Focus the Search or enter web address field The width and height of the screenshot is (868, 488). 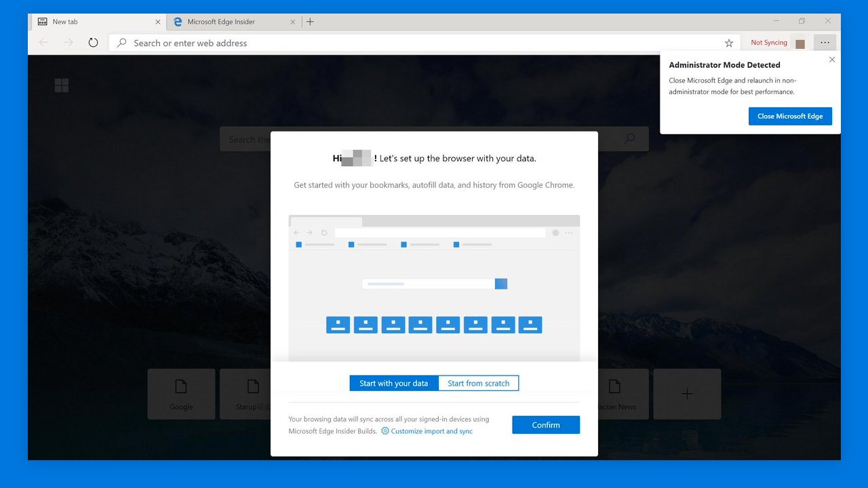point(424,43)
